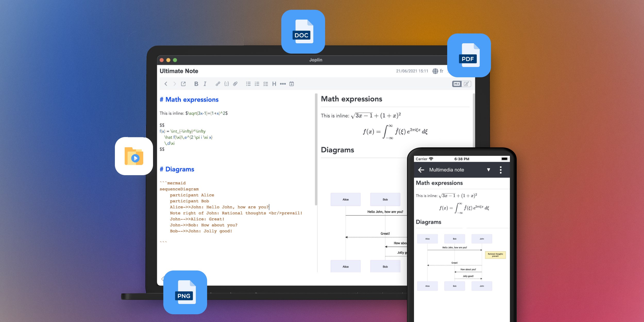
Task: Tap the back arrow on the phone
Action: click(x=421, y=170)
